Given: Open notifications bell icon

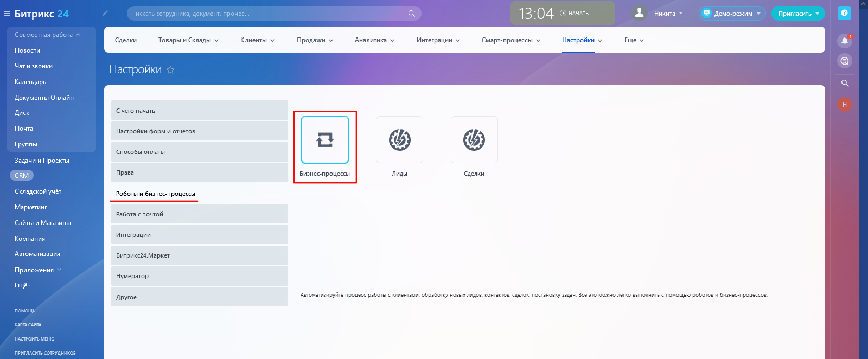Looking at the screenshot, I should [x=845, y=41].
